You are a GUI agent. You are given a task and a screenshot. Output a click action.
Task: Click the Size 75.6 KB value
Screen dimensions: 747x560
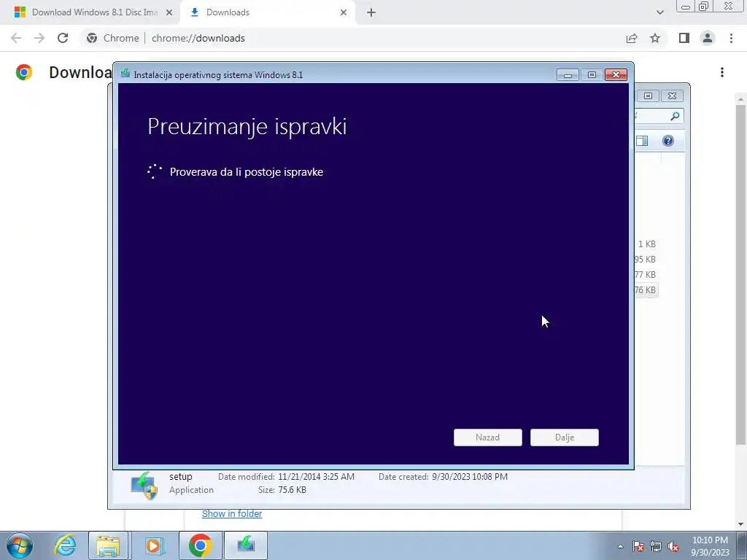click(292, 489)
